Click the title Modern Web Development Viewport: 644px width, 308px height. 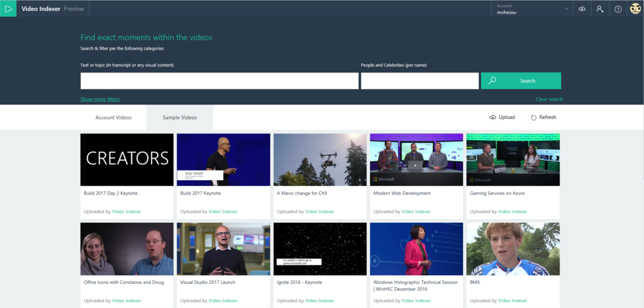point(402,193)
